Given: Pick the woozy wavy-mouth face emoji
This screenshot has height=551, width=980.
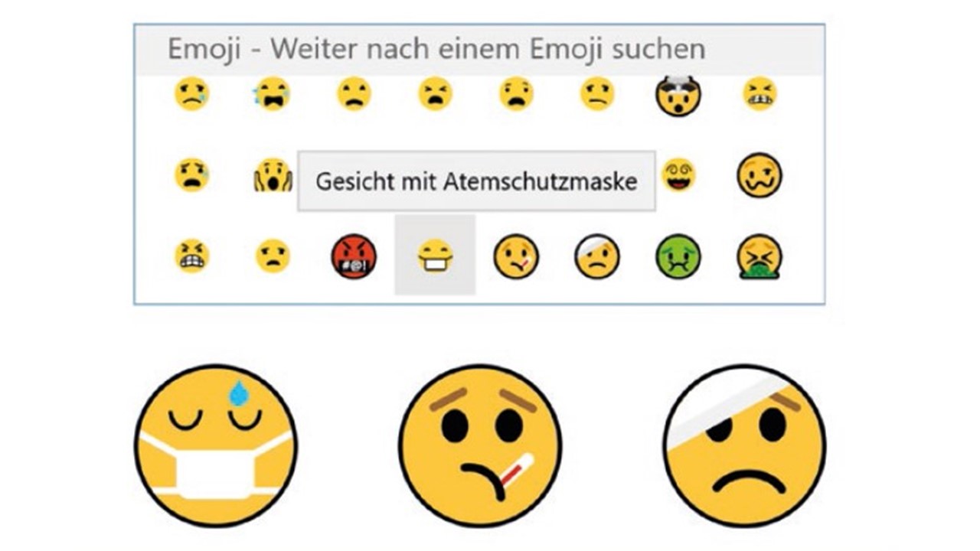Looking at the screenshot, I should [x=759, y=174].
